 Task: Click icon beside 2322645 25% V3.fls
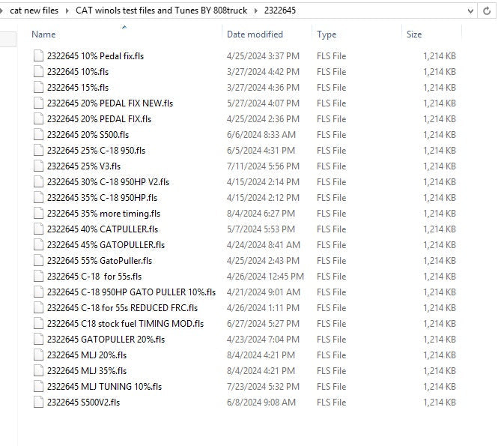[39, 166]
